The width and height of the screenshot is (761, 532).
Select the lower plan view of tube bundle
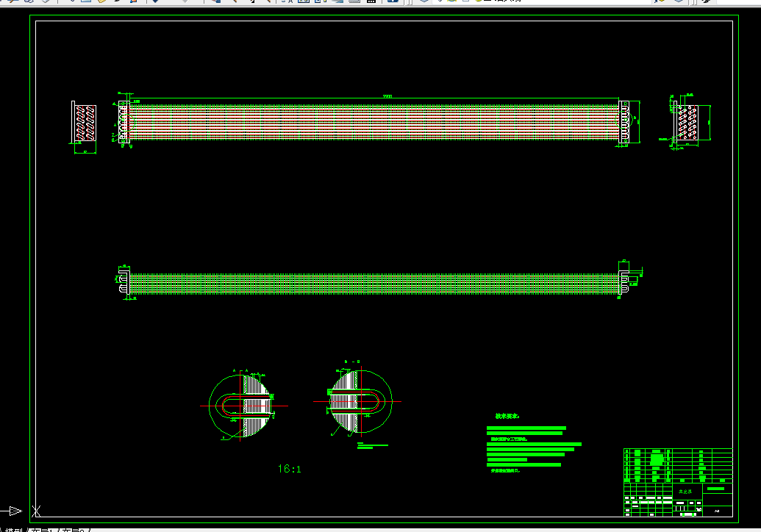click(374, 283)
